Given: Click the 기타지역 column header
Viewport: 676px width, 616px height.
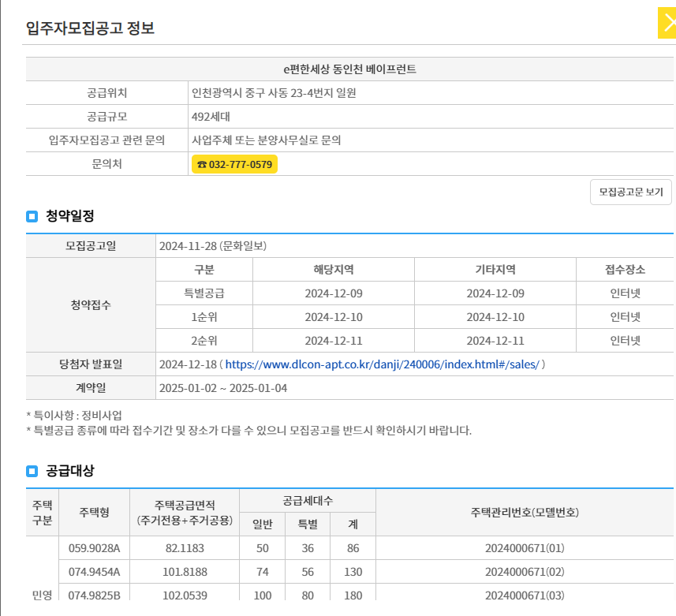Looking at the screenshot, I should pos(495,270).
